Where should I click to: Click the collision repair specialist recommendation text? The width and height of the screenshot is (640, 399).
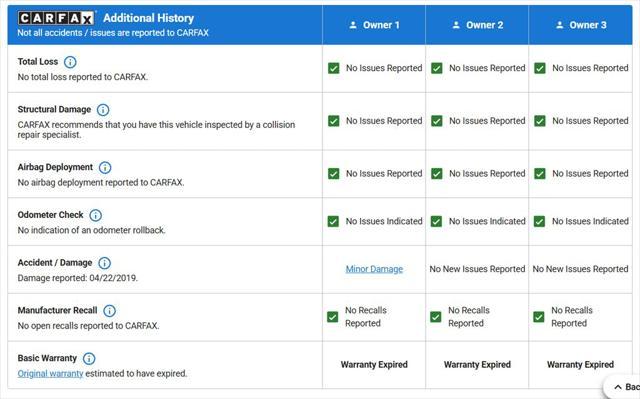tap(156, 130)
